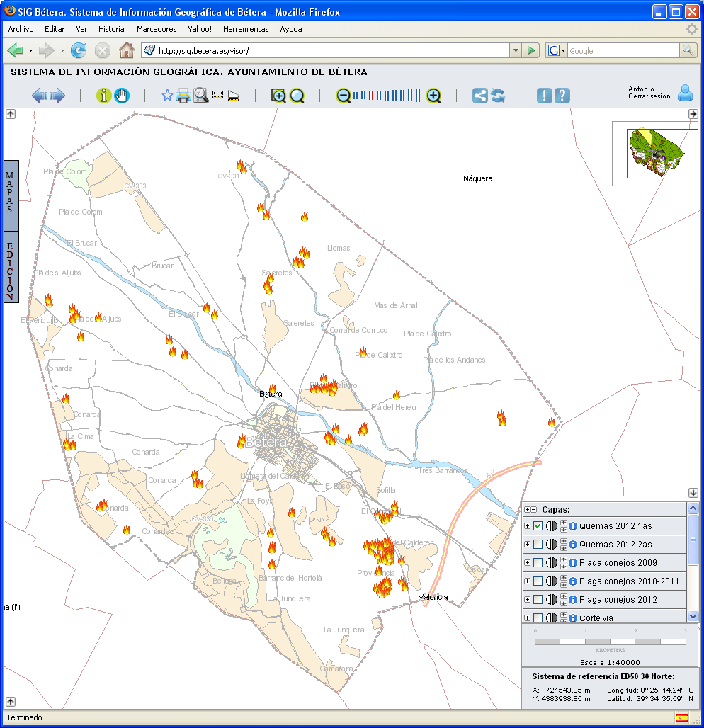Open the EDICION side tab

click(11, 267)
